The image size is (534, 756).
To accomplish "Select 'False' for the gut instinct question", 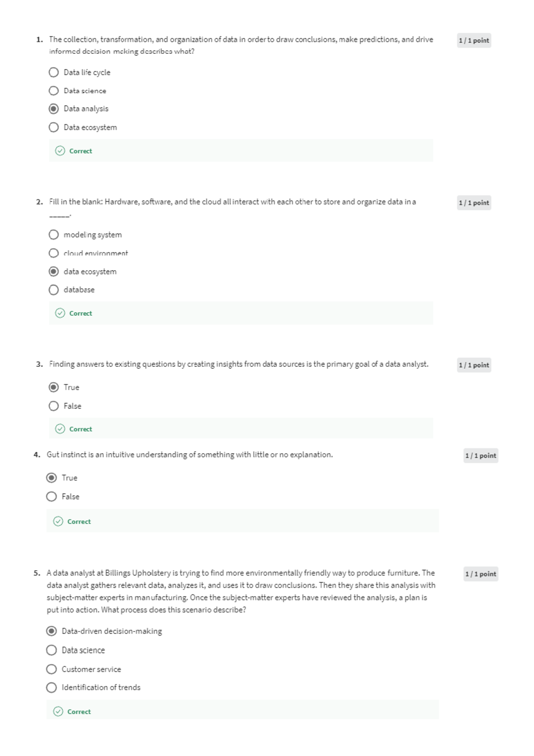I will [x=52, y=496].
